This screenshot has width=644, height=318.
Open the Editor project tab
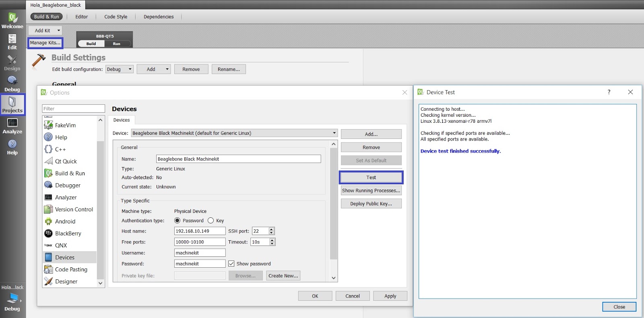coord(82,17)
